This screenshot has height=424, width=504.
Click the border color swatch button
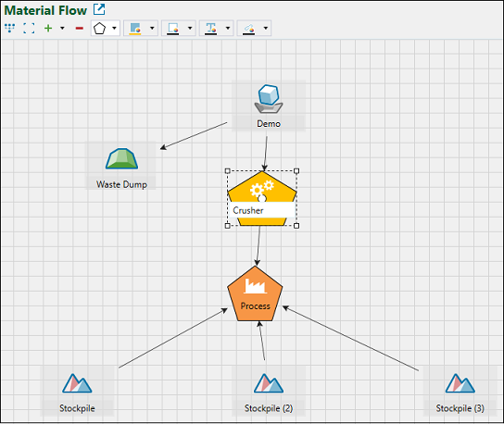[x=173, y=29]
